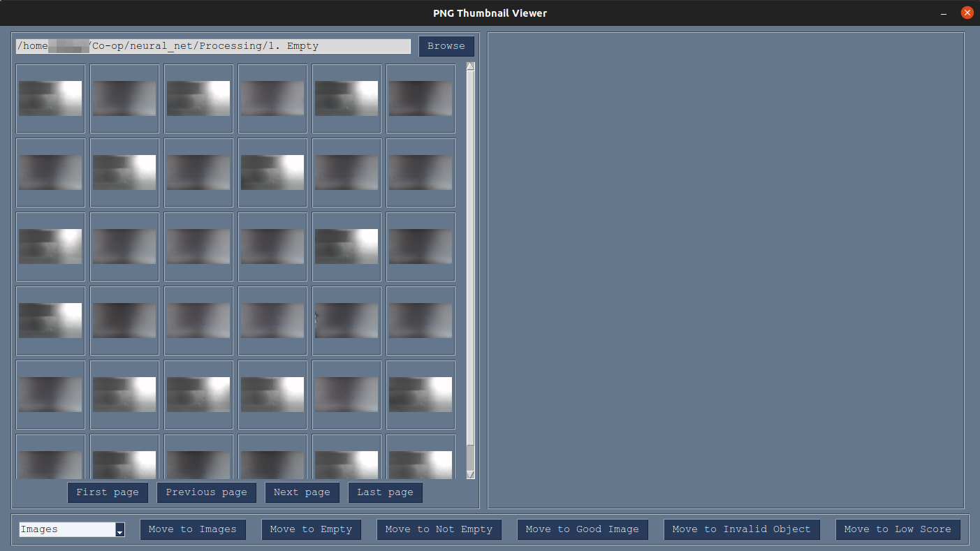Click Move to Invalid Object action button
Screen dimensions: 980x551
(742, 529)
